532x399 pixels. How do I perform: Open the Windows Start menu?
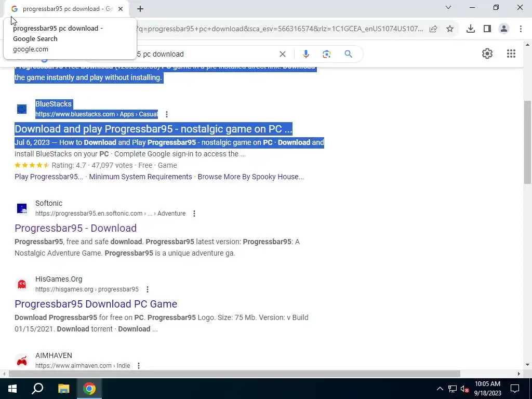pos(12,389)
